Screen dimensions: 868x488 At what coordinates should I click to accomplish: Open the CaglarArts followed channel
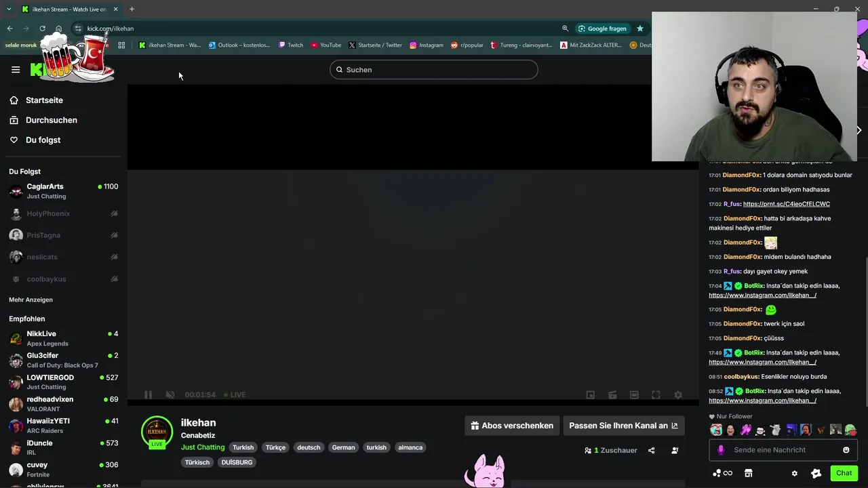(x=64, y=191)
